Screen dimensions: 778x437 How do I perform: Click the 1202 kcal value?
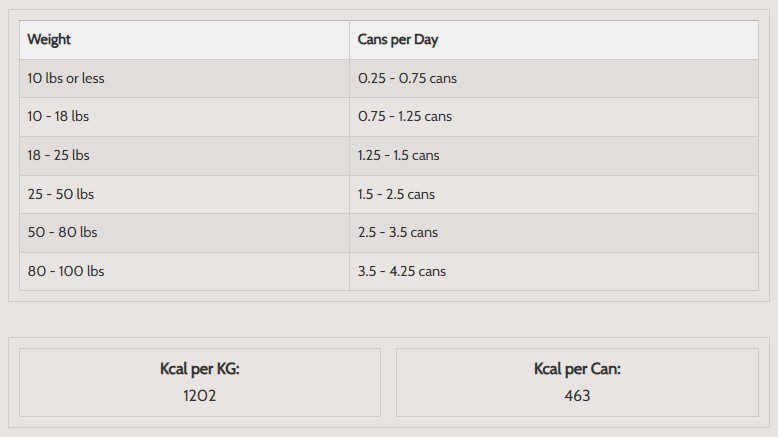[200, 395]
